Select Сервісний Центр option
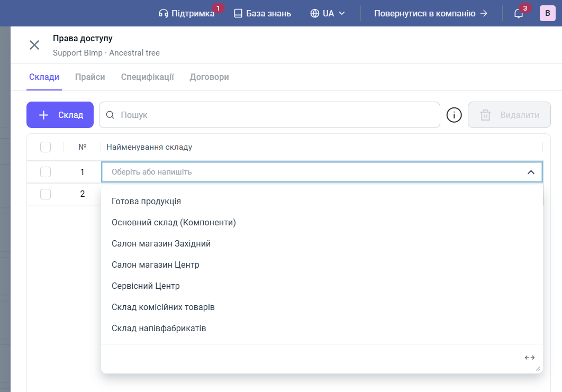This screenshot has width=562, height=392. [322, 286]
